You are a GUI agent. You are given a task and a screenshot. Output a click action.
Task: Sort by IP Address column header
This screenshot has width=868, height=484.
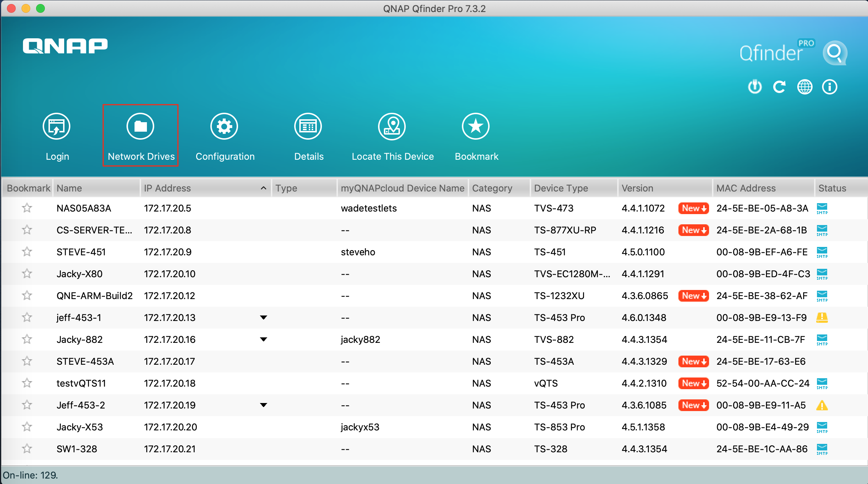click(206, 188)
